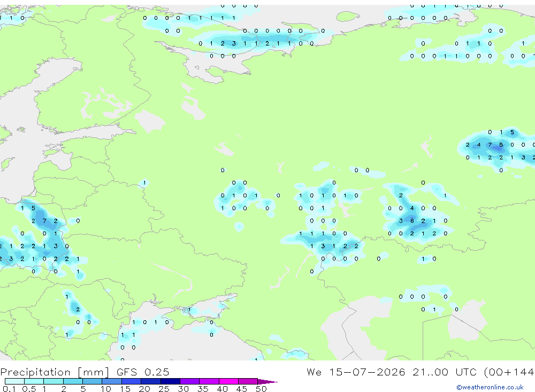Click the '(00+144' forecast offset text
The height and width of the screenshot is (392, 535).
(x=509, y=372)
